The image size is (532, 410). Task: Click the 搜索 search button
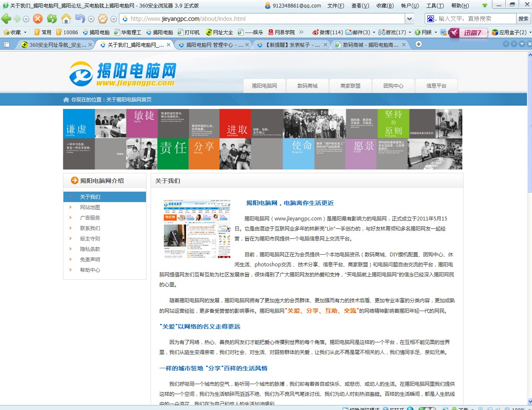[523, 19]
